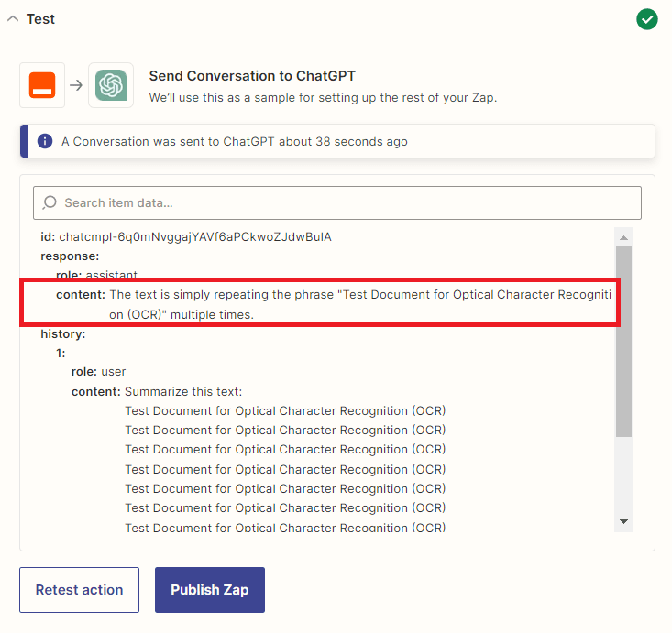Click the scrollbar down arrow in results

point(623,521)
